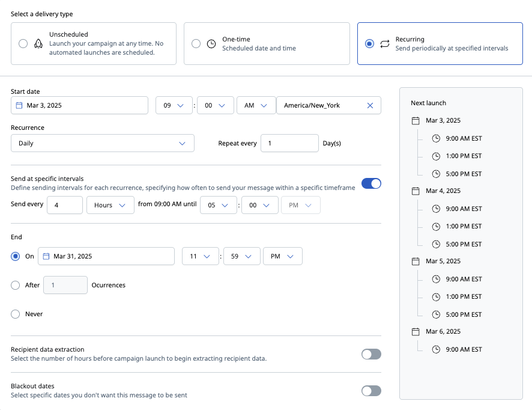This screenshot has width=532, height=410.
Task: Select the One-time delivery type radio
Action: coord(196,43)
